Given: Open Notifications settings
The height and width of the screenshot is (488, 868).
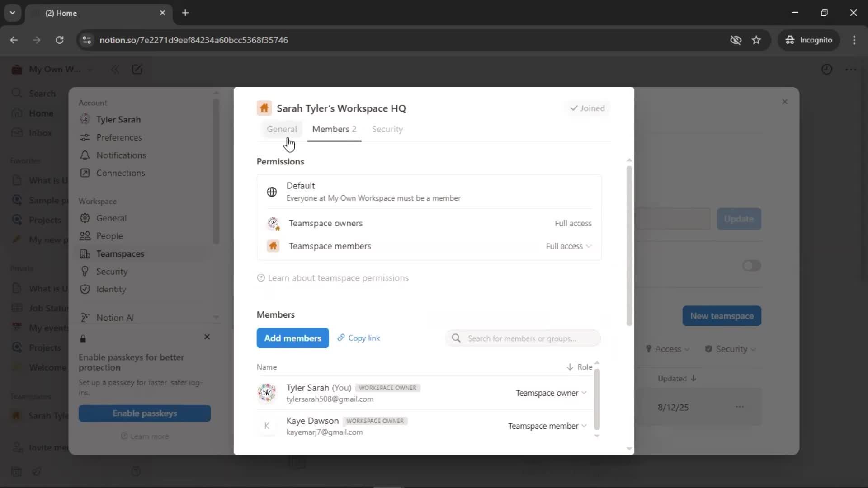Looking at the screenshot, I should pos(145,155).
